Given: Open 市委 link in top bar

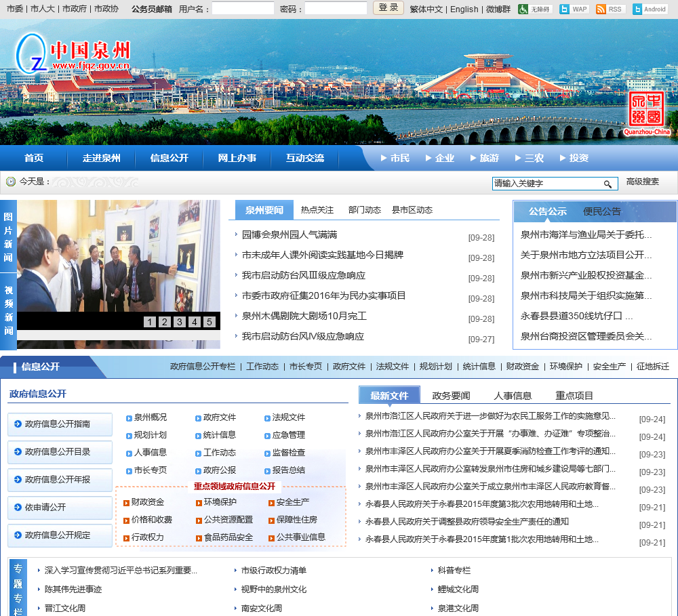Looking at the screenshot, I should point(15,9).
